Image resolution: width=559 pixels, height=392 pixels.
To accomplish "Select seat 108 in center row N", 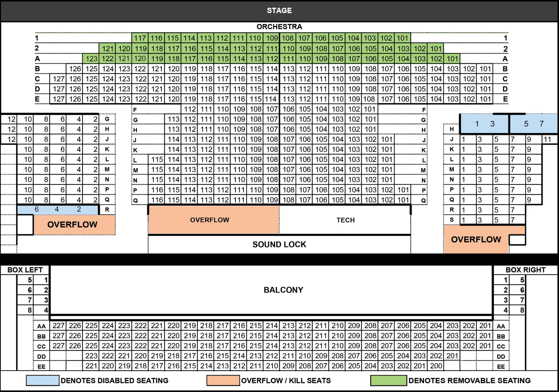I will tap(272, 180).
